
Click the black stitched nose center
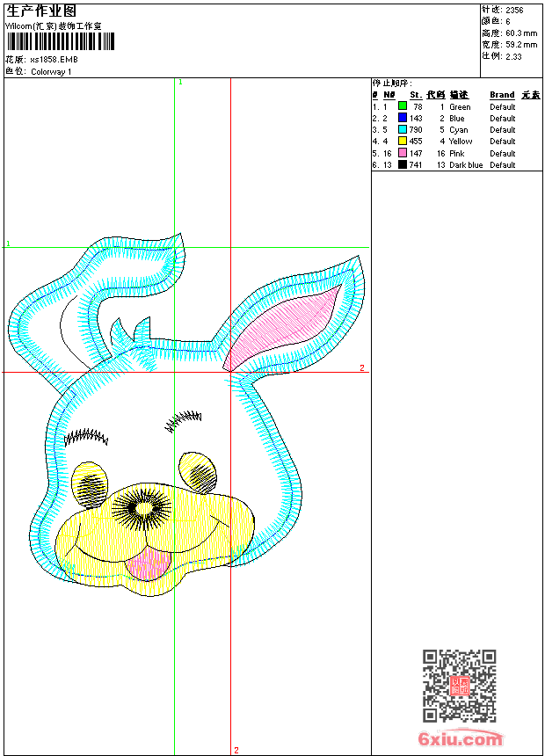(142, 507)
